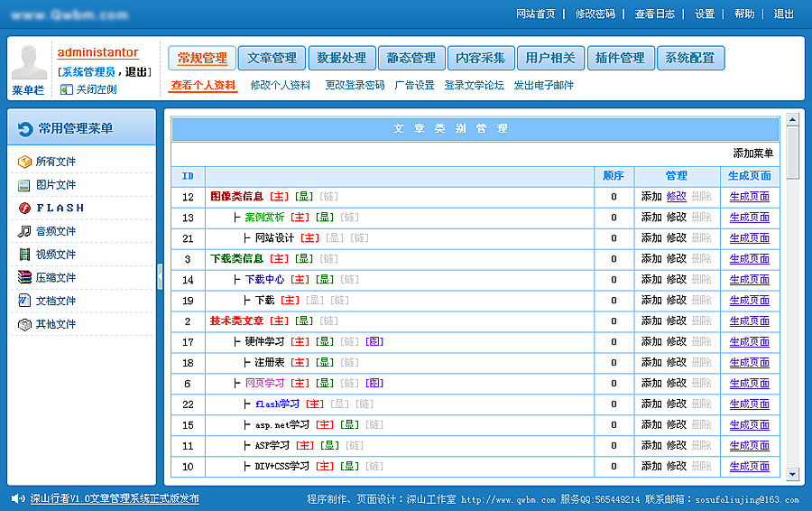Viewport: 812px width, 511px height.
Task: Collapse sidebar using the panel divider handle
Action: pos(160,276)
